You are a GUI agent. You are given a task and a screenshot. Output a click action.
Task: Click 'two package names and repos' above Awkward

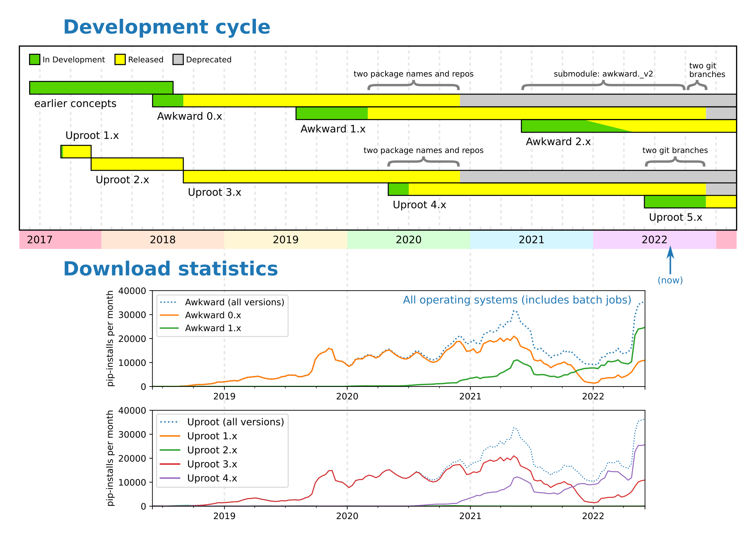tap(414, 74)
